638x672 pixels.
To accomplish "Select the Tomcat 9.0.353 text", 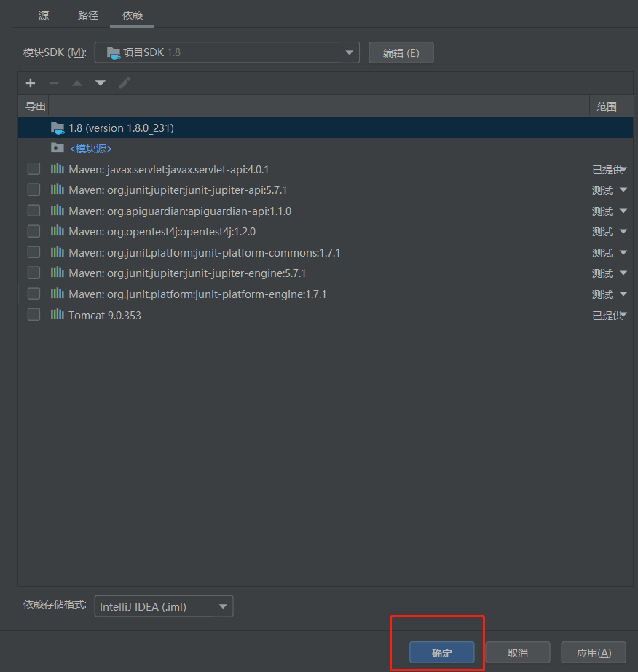I will [x=105, y=316].
